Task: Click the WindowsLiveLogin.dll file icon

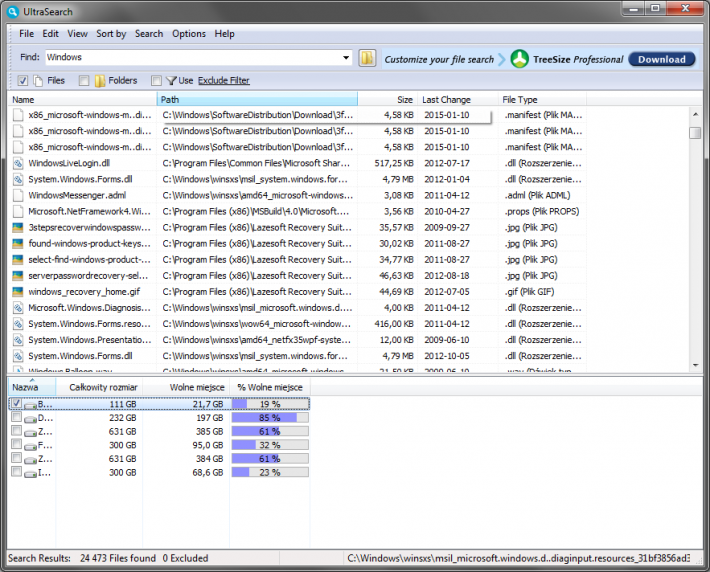Action: click(x=18, y=163)
